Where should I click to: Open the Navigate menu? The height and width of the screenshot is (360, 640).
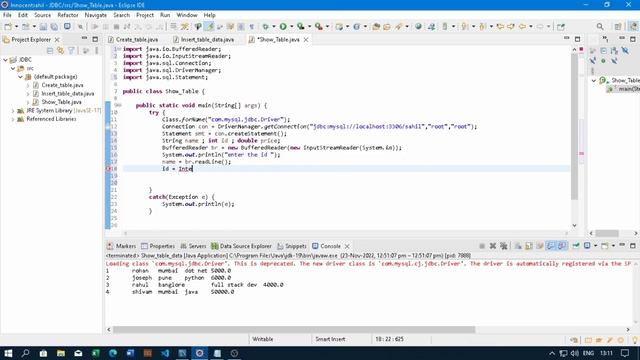tap(96, 15)
